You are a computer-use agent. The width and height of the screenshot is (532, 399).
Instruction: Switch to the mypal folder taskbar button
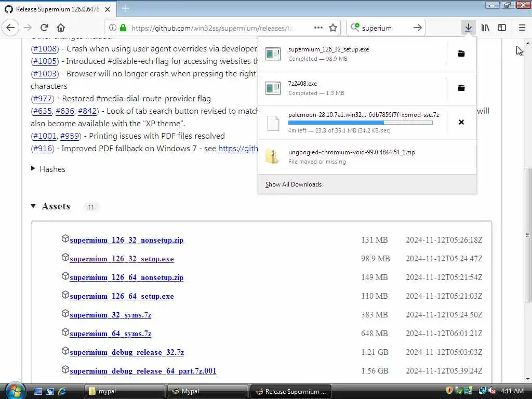coord(125,391)
